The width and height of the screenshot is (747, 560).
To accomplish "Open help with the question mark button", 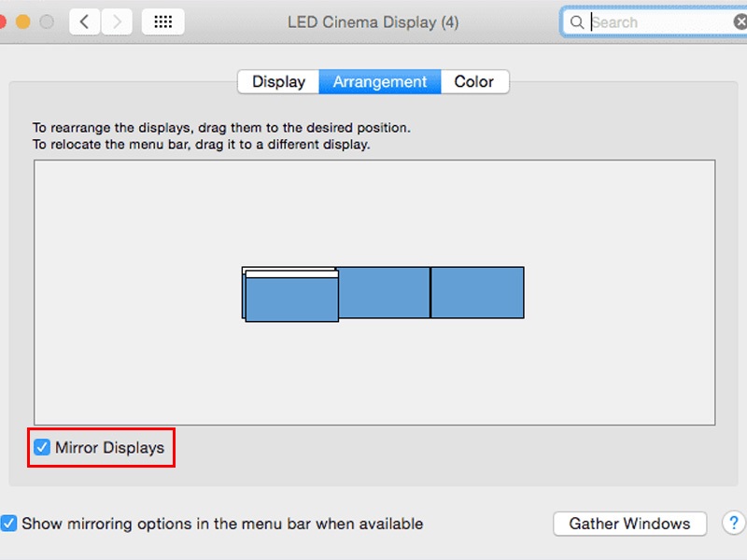I will (735, 523).
